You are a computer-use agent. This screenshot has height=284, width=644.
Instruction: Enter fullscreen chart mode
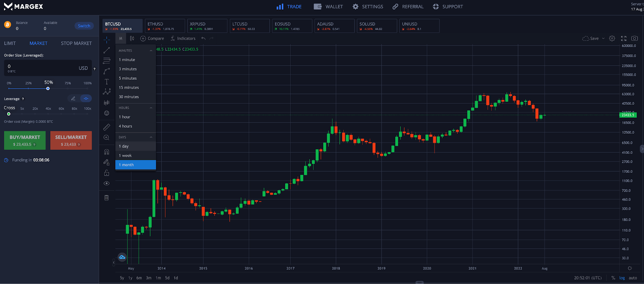623,38
